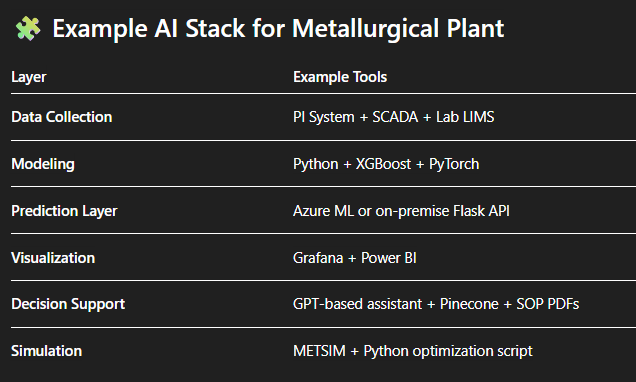Click Azure ML or on-premise Flask API cell
Image resolution: width=636 pixels, height=382 pixels.
click(401, 211)
